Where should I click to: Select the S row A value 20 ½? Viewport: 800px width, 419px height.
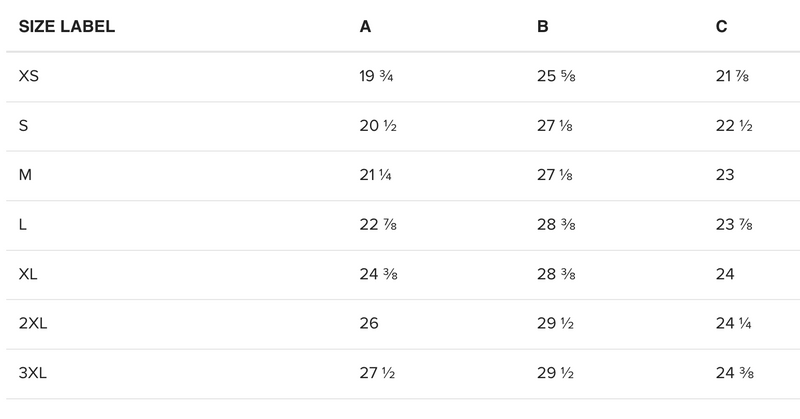pyautogui.click(x=376, y=126)
